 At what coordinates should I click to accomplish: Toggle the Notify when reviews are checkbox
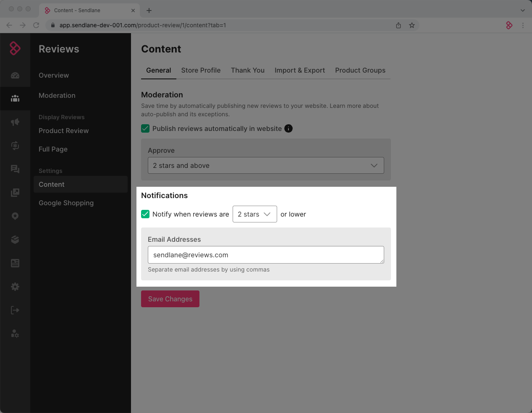pyautogui.click(x=145, y=214)
